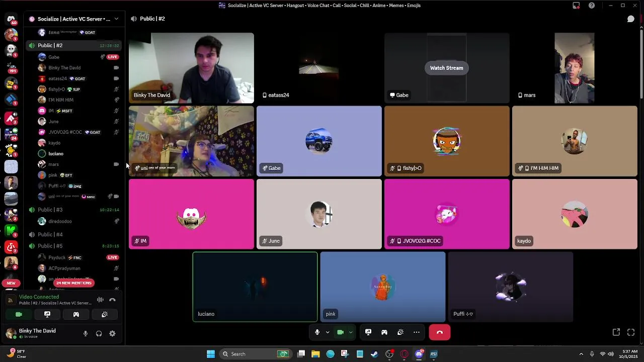Open the system volume tray icon

tap(611, 354)
